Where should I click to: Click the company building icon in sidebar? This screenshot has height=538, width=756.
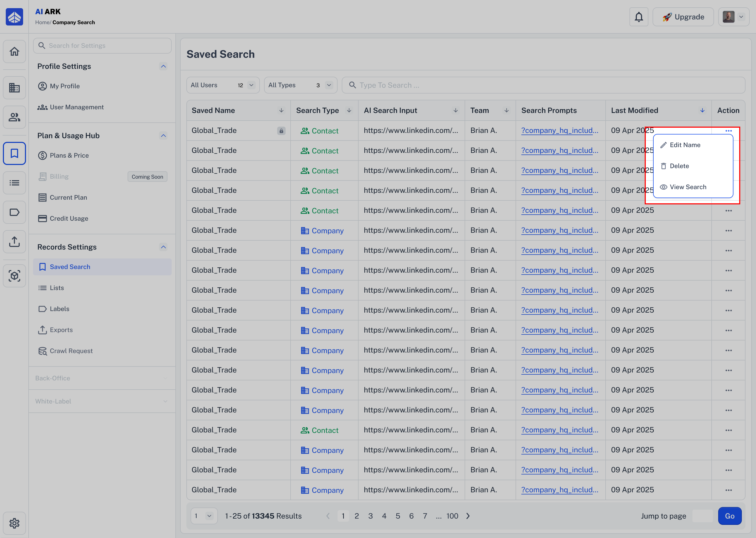[x=14, y=88]
